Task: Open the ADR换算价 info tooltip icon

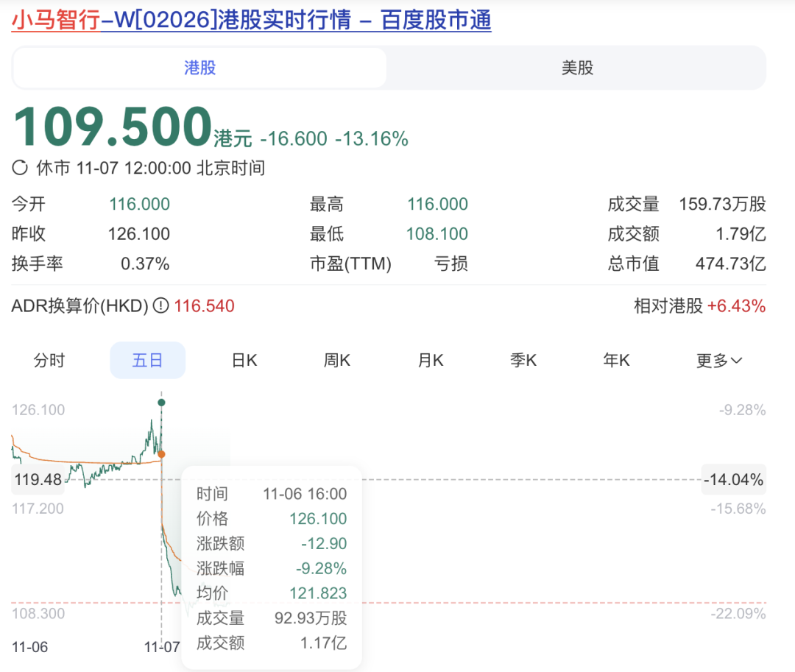Action: click(x=160, y=306)
